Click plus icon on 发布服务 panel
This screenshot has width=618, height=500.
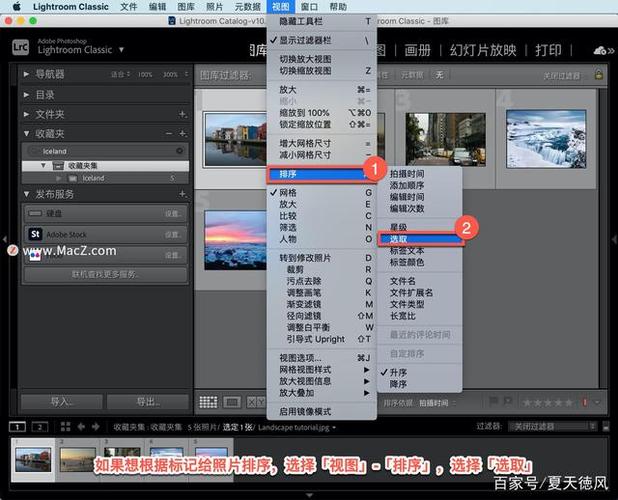click(182, 194)
